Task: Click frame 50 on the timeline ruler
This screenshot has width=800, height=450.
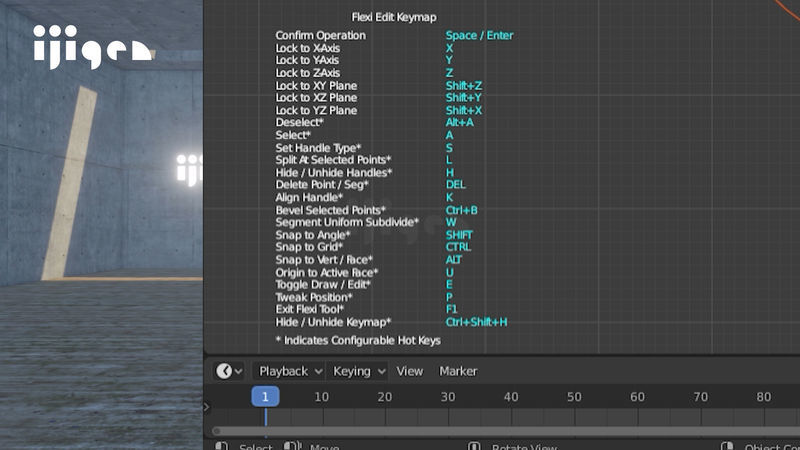Action: click(x=574, y=397)
